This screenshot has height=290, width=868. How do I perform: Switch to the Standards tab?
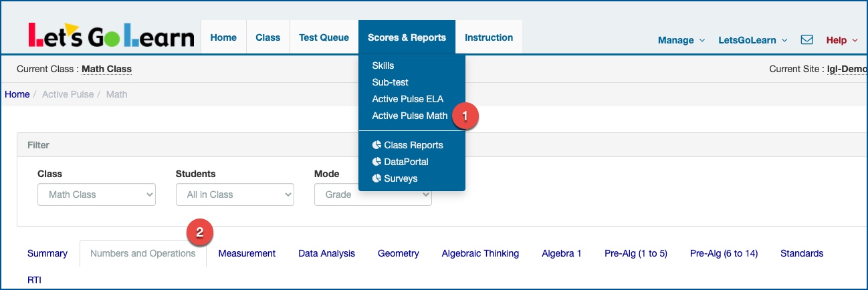[x=802, y=253]
